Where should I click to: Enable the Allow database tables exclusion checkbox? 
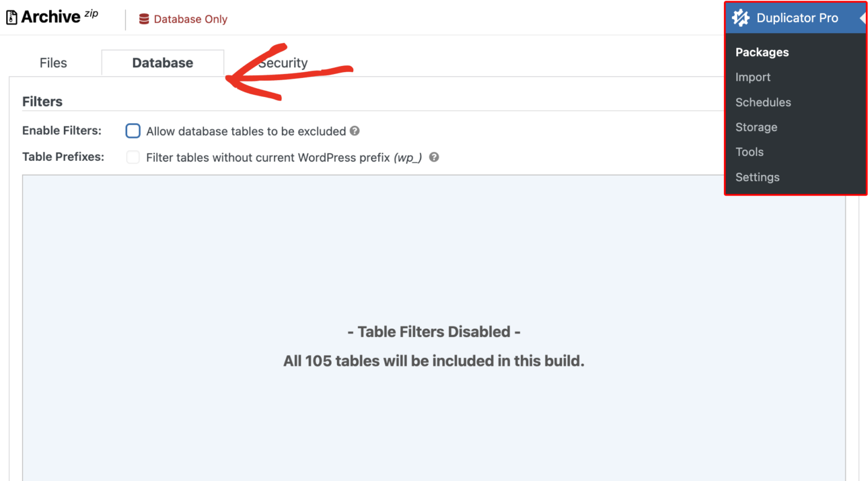[x=133, y=131]
